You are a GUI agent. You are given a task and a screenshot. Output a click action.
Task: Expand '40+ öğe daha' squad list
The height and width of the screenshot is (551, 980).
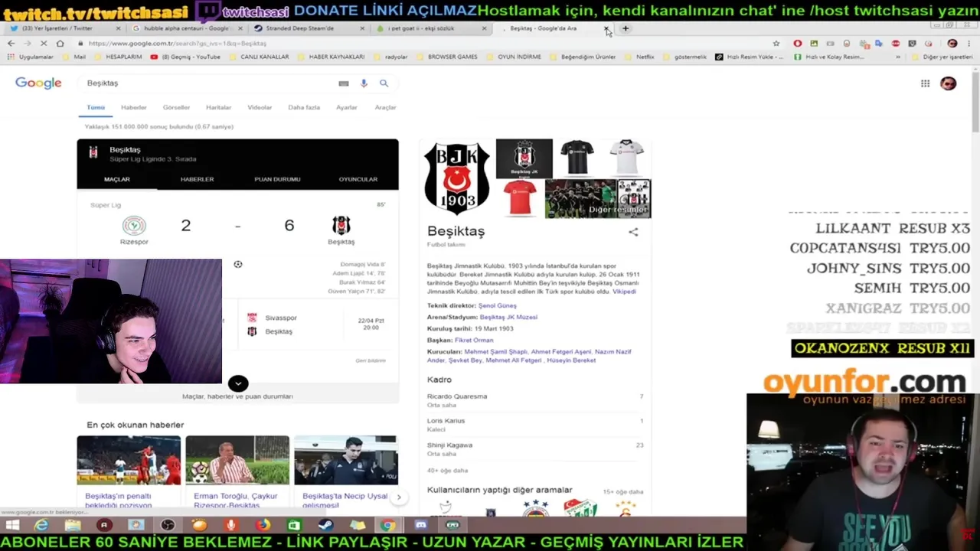click(x=447, y=470)
